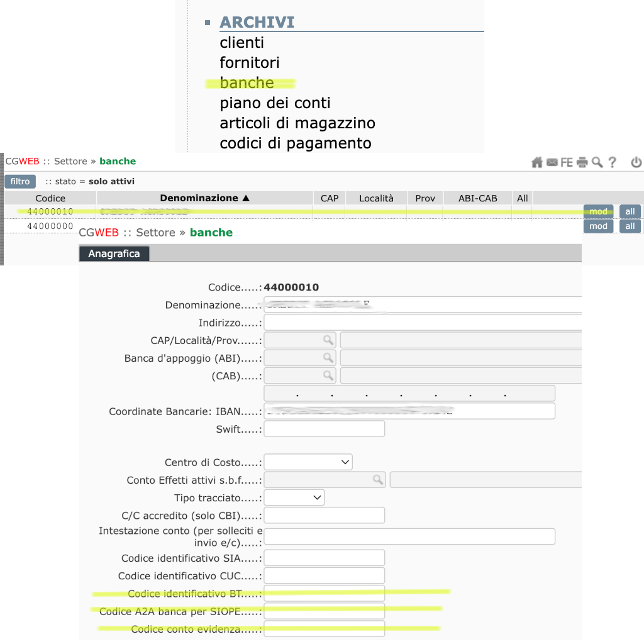The image size is (644, 644).
Task: Open the Tipo tracciato dropdown
Action: [x=294, y=497]
